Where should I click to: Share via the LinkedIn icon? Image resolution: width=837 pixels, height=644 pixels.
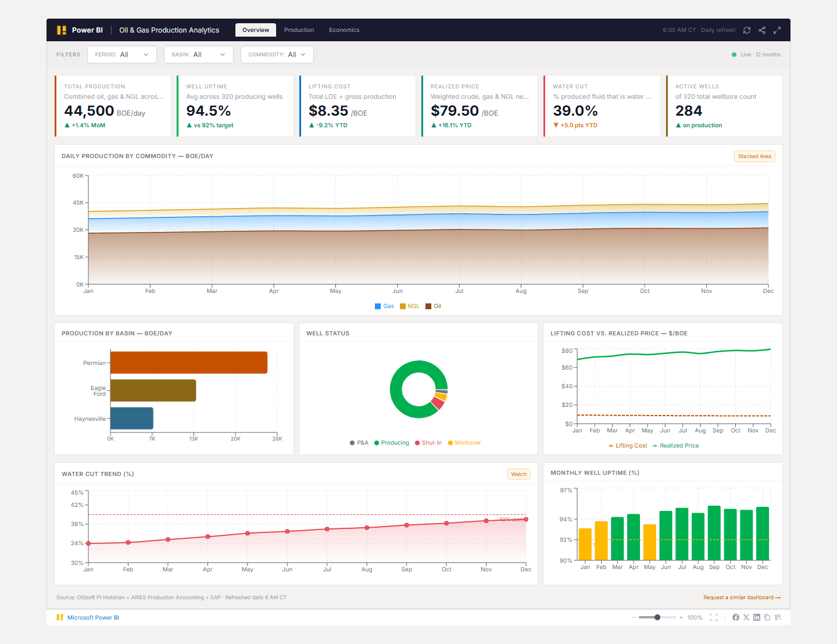(757, 617)
